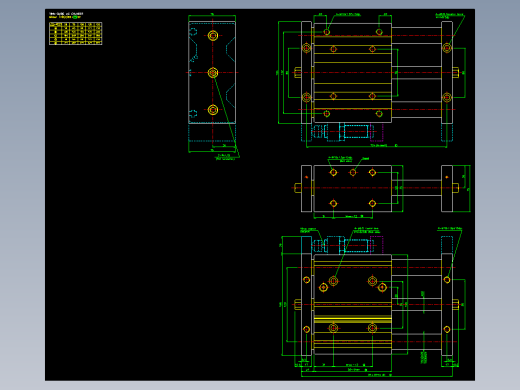Viewport: 520px width, 390px height.
Task: Pick the top yellow hole in the end view
Action: [x=213, y=35]
